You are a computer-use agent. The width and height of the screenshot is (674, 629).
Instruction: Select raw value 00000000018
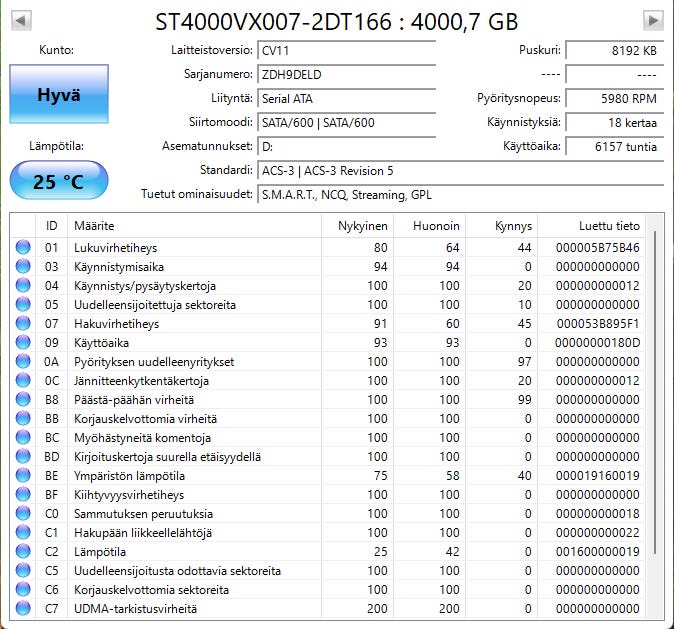coord(597,514)
